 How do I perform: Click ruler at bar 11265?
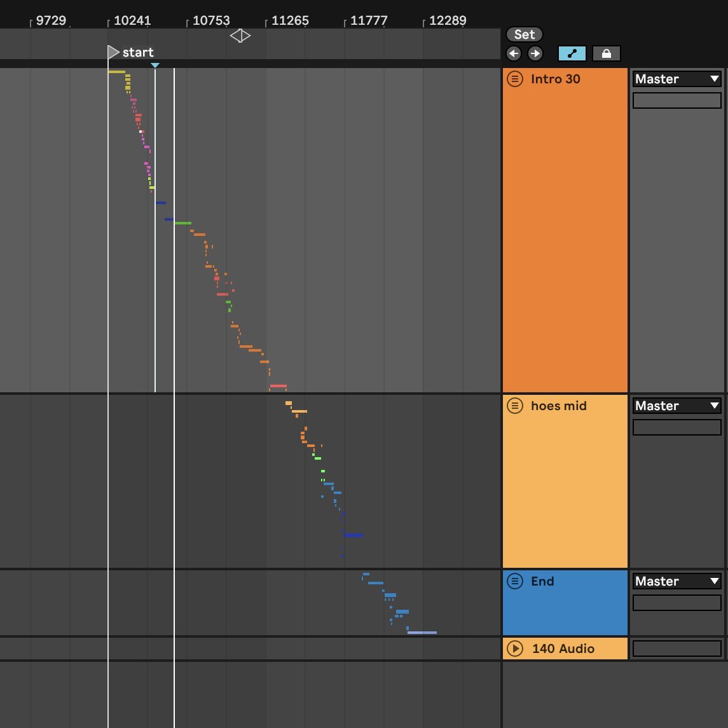pos(290,20)
